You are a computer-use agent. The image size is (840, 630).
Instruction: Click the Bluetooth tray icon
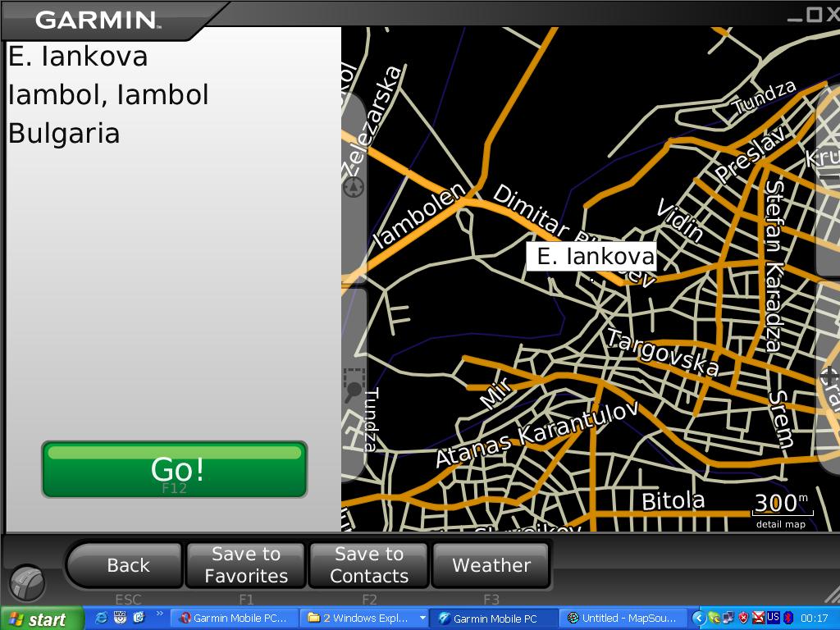coord(788,619)
